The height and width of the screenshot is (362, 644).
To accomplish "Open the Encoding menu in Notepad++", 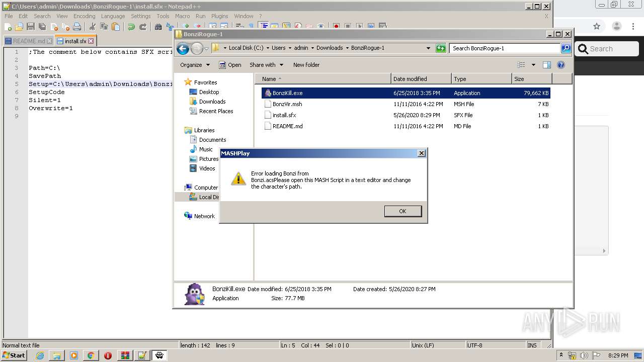I will click(x=84, y=16).
